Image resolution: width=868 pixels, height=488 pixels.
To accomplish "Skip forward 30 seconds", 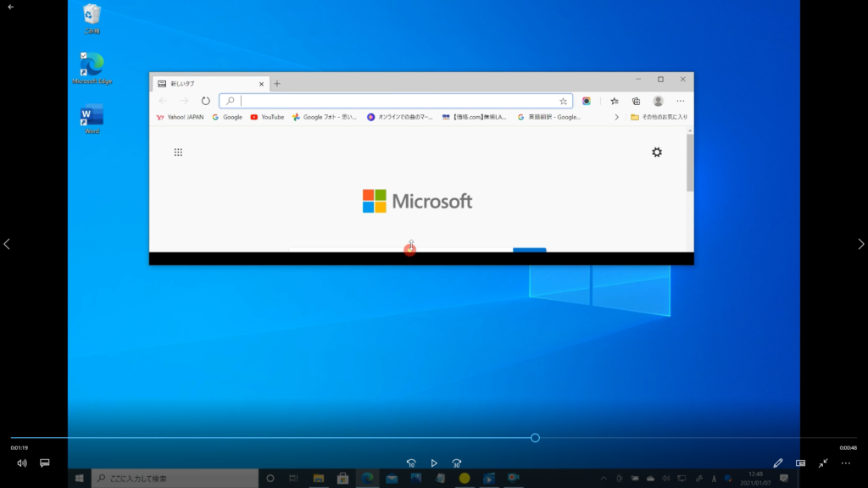I will (457, 463).
